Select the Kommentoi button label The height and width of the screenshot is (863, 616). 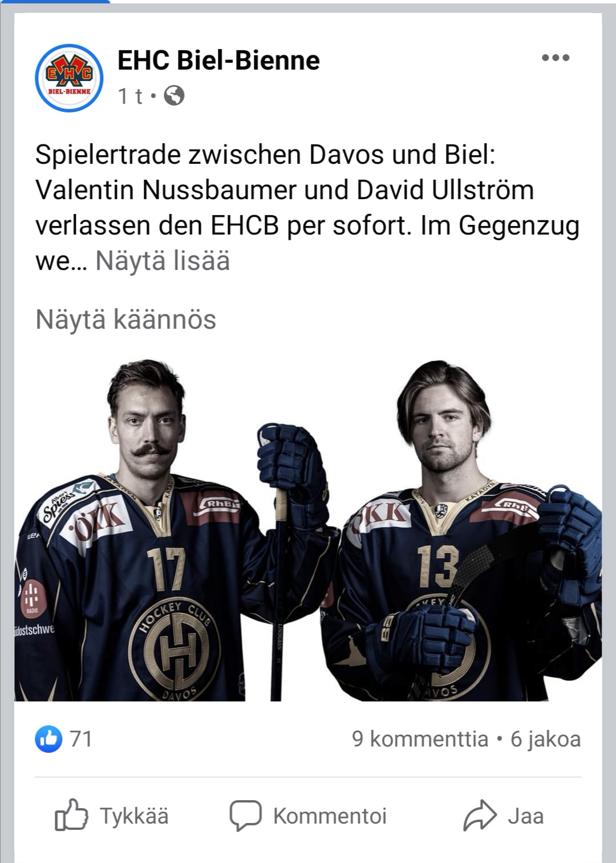tap(330, 816)
